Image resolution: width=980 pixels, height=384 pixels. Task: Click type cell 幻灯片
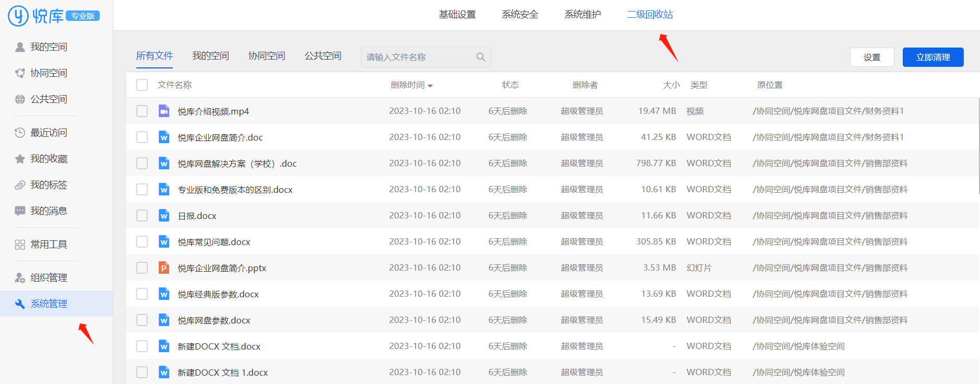coord(699,267)
